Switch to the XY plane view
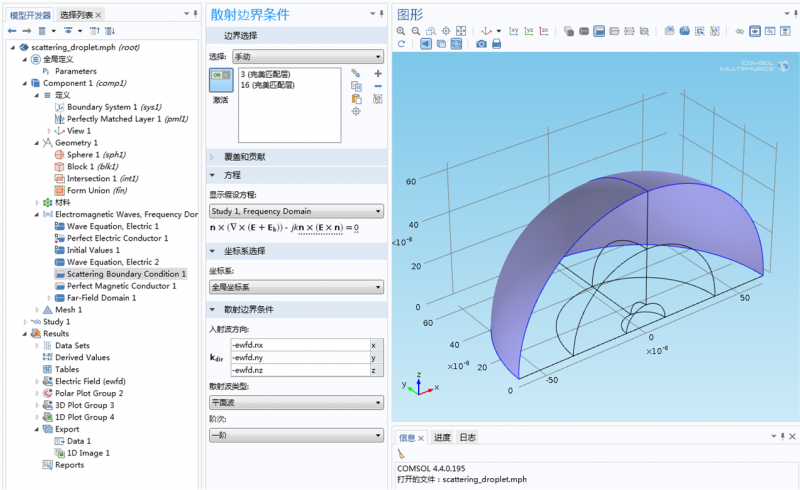Image resolution: width=800 pixels, height=490 pixels. point(514,31)
